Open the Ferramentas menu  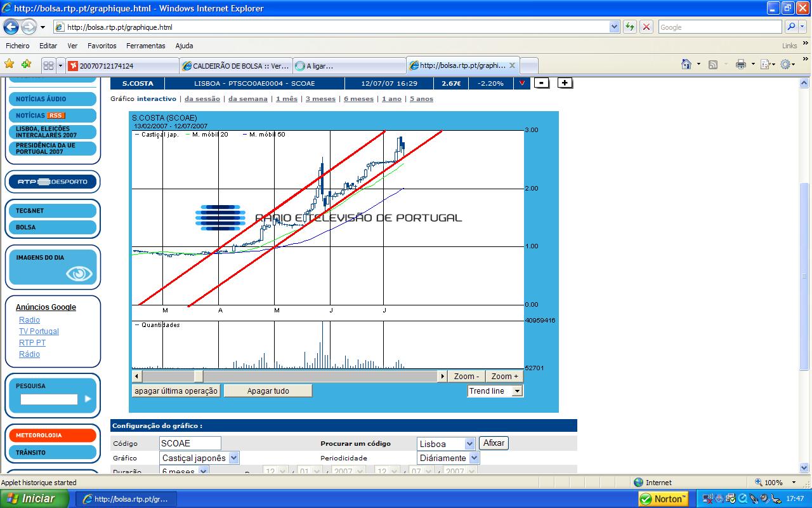(x=145, y=46)
